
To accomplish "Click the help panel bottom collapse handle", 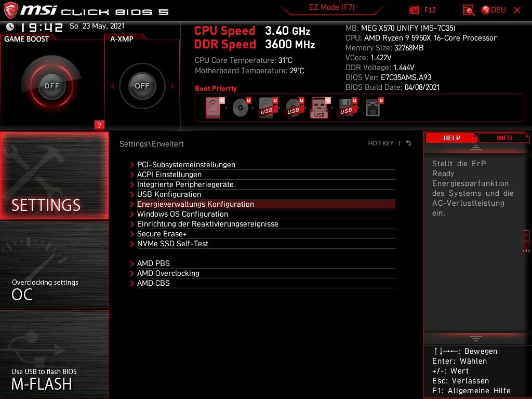I will point(476,338).
